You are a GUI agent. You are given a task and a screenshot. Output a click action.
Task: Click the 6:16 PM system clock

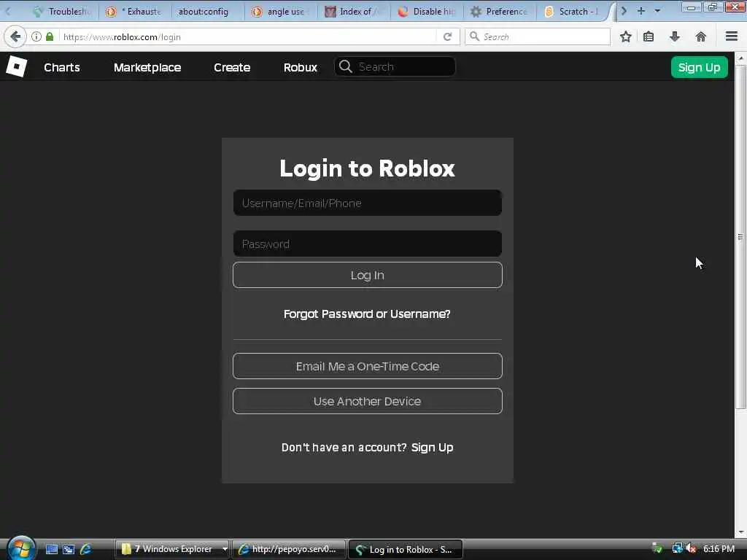pyautogui.click(x=719, y=548)
